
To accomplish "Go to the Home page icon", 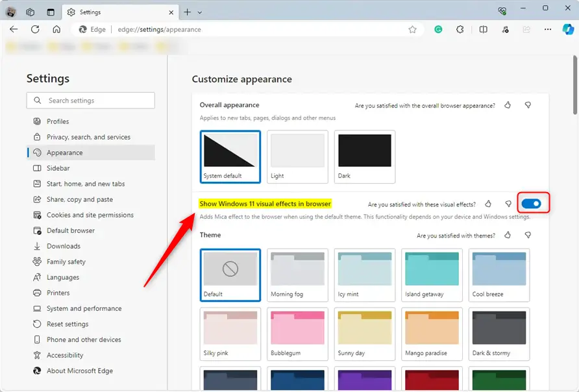I will point(56,29).
